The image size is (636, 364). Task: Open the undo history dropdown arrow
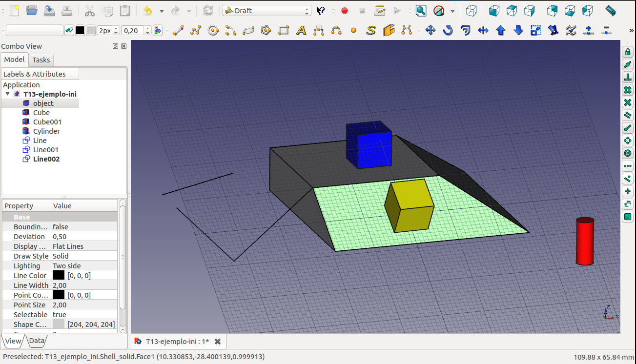[162, 11]
